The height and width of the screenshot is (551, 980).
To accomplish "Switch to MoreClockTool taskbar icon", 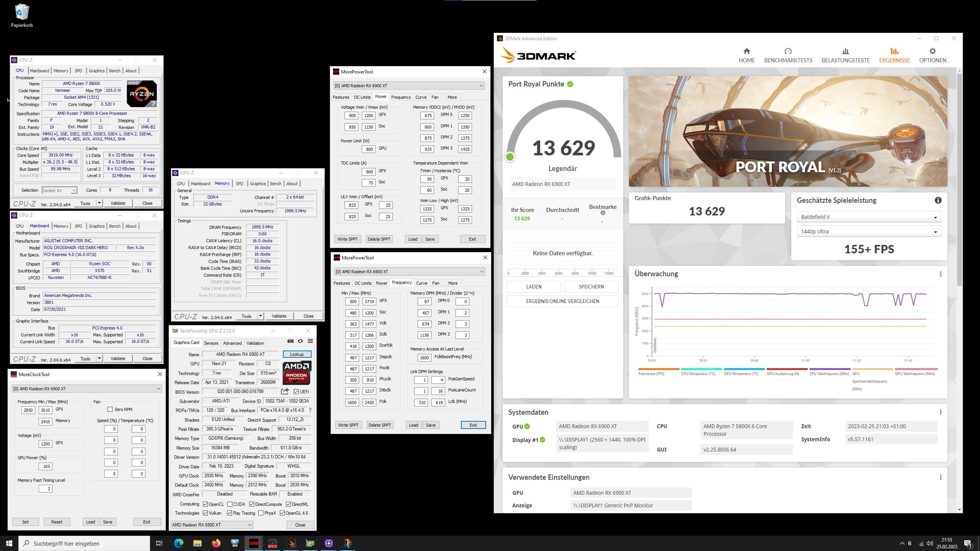I will pos(273,543).
